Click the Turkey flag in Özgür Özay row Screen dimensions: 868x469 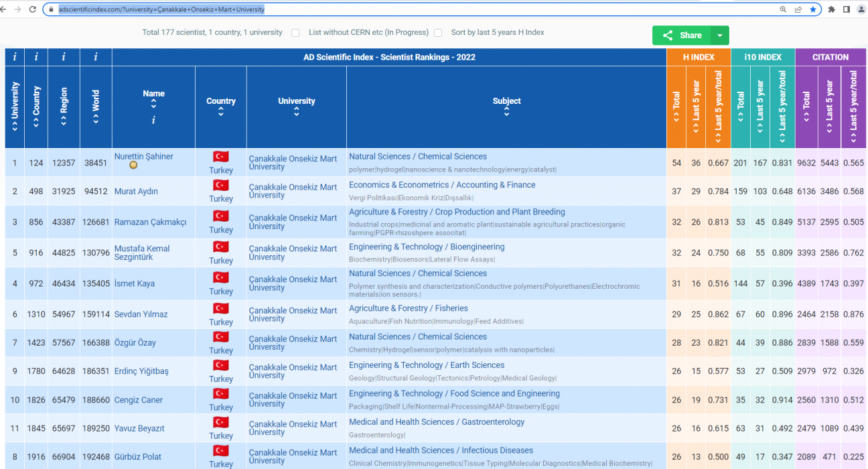point(221,336)
